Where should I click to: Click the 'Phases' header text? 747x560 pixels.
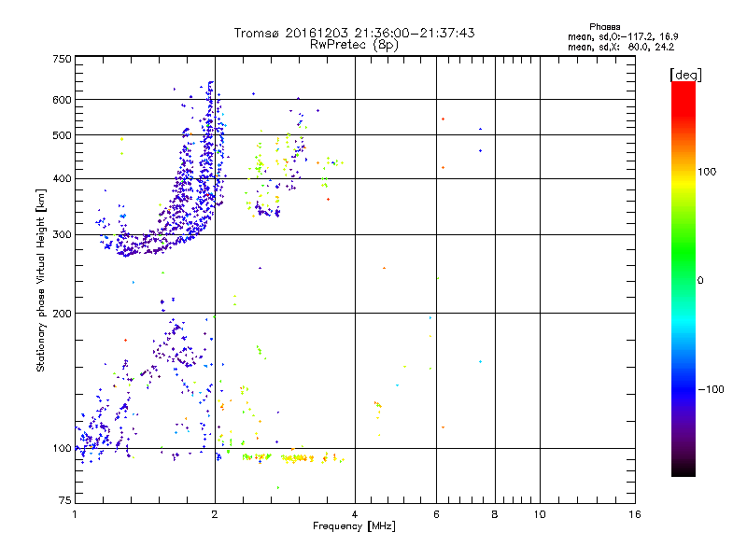604,27
